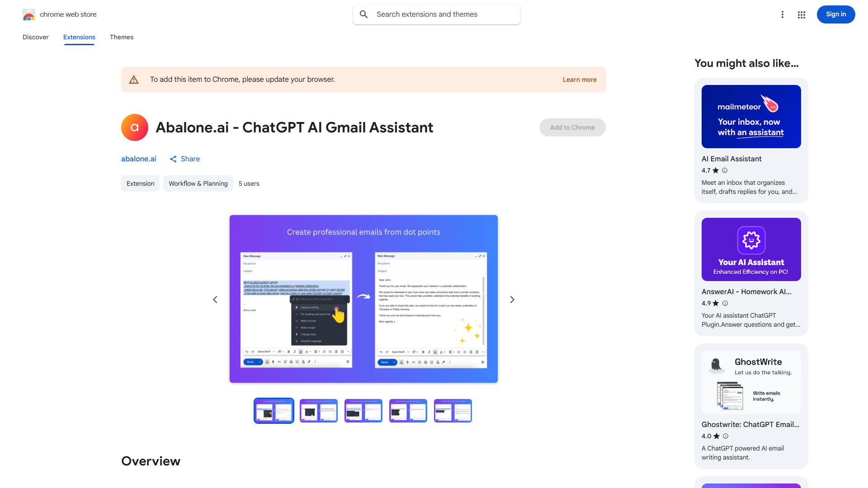This screenshot has width=868, height=488.
Task: Go to next screenshot with right chevron
Action: [512, 300]
